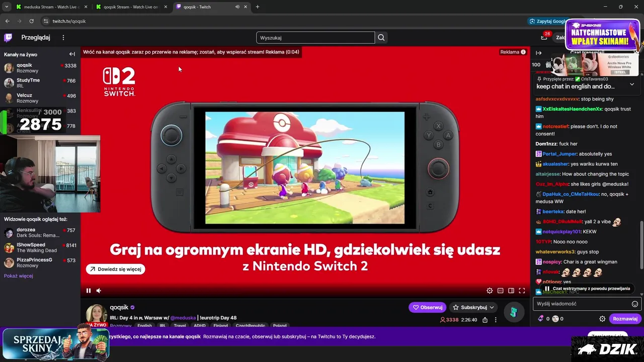The height and width of the screenshot is (362, 644).
Task: Click the Travel stream tag
Action: [x=180, y=326]
